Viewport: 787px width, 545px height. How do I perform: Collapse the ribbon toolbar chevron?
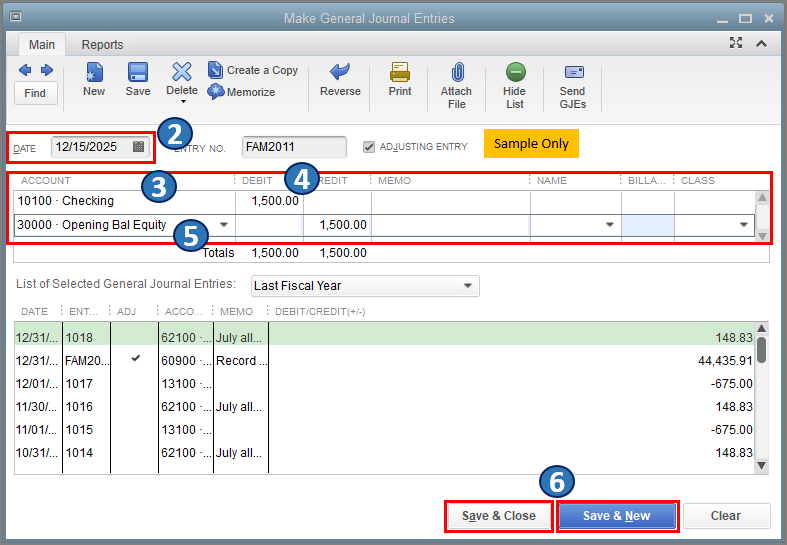(761, 44)
